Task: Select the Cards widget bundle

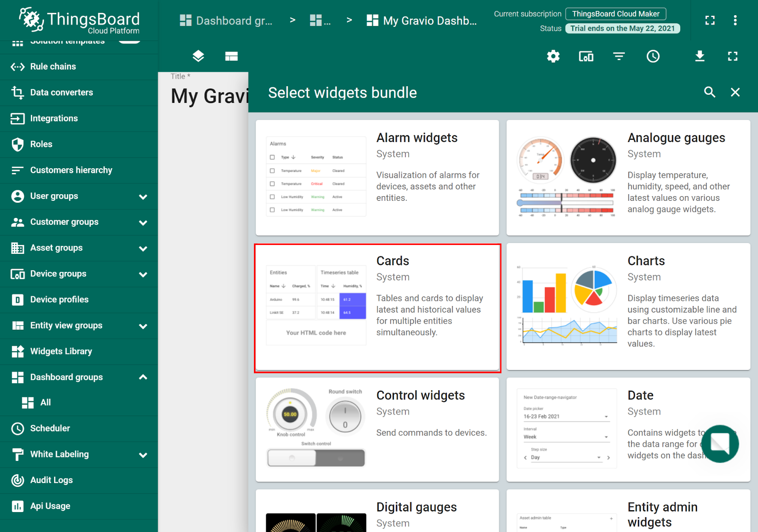Action: click(x=378, y=307)
